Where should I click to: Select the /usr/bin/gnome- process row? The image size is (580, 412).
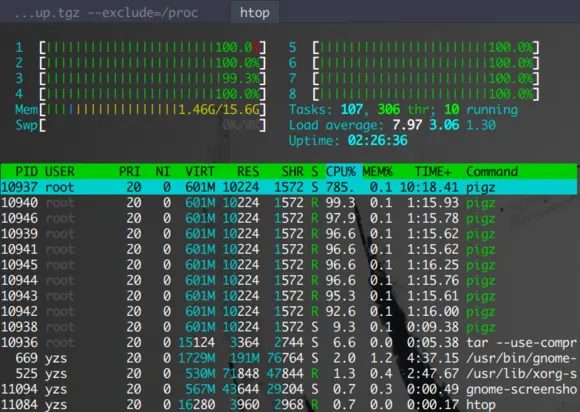289,358
